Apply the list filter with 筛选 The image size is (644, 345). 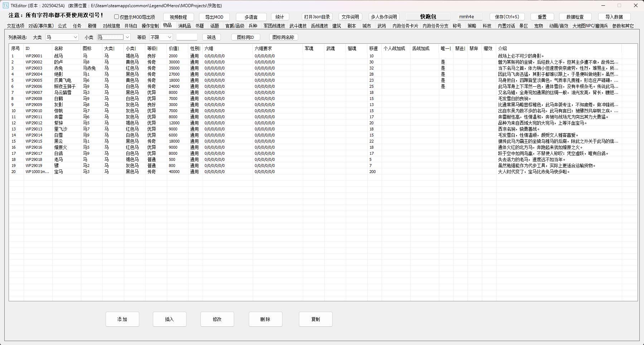pos(211,37)
